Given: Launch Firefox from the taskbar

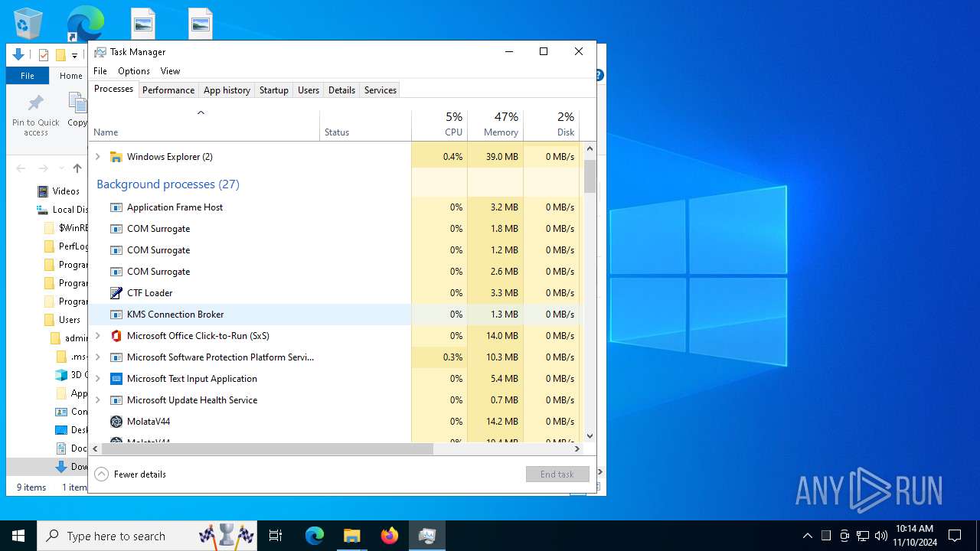Looking at the screenshot, I should [x=390, y=536].
